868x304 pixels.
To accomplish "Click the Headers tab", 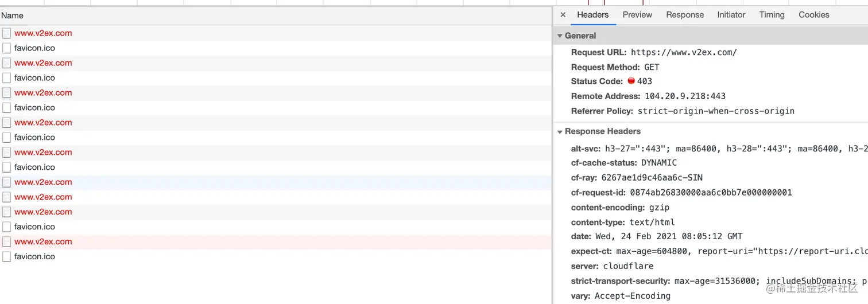I will (592, 15).
